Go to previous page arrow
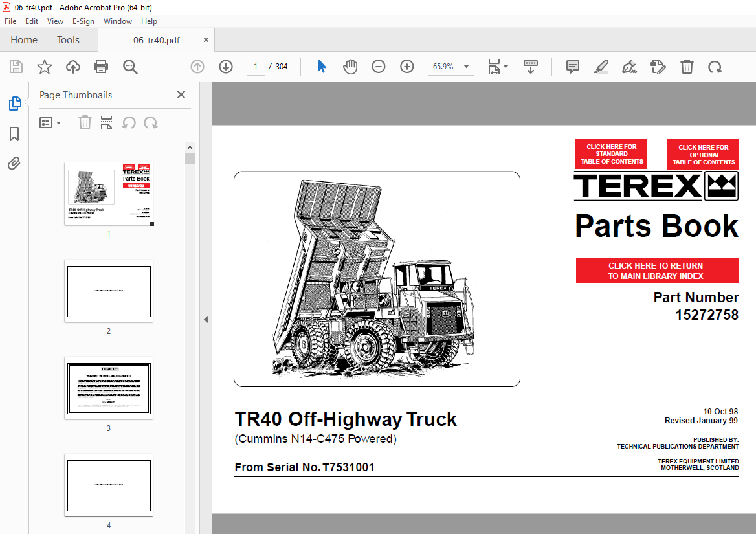756x534 pixels. point(197,67)
